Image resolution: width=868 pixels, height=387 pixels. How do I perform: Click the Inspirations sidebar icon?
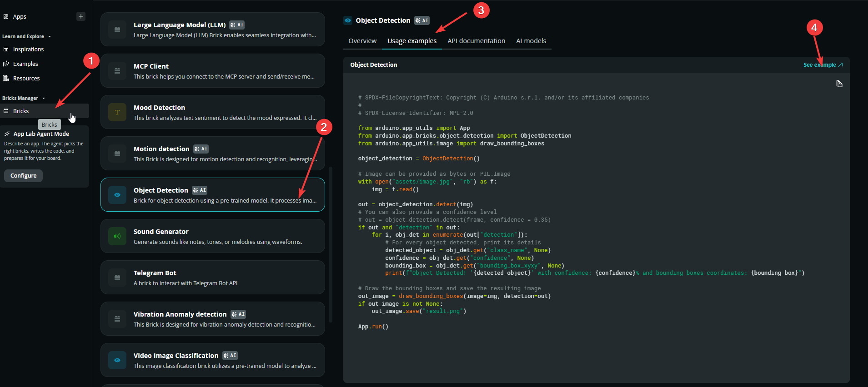tap(6, 49)
